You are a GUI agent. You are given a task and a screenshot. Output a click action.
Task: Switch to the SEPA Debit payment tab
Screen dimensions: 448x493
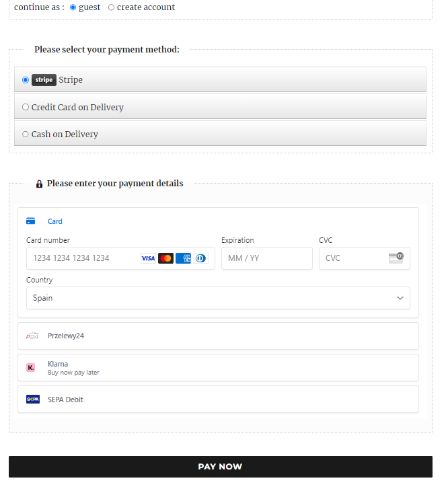(x=218, y=400)
